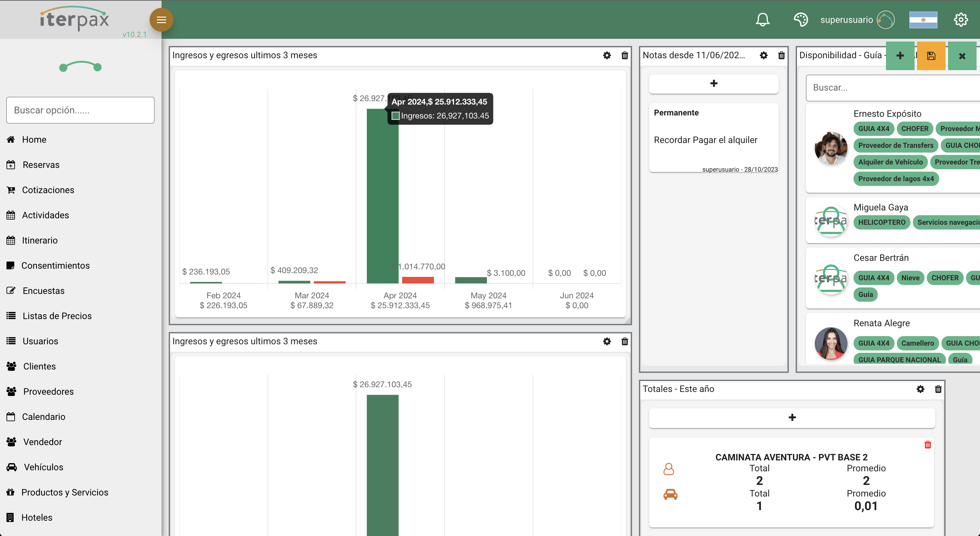This screenshot has width=980, height=536.
Task: Toggle the orange hamburger sidebar button
Action: [x=161, y=20]
